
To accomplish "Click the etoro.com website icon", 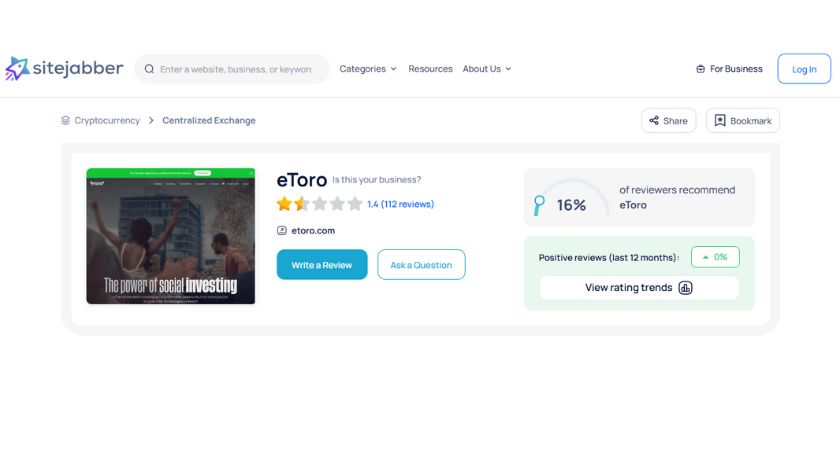I will [282, 230].
